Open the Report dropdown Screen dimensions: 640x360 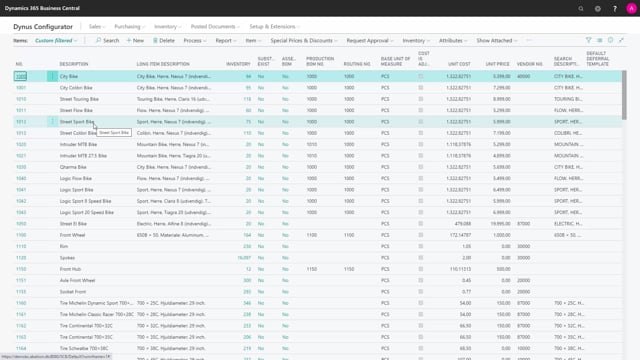pos(226,40)
